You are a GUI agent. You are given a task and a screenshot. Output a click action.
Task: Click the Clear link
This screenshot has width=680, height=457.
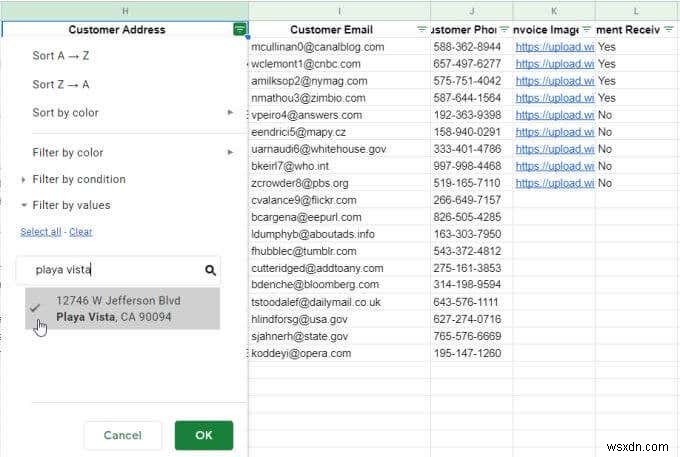pos(81,232)
